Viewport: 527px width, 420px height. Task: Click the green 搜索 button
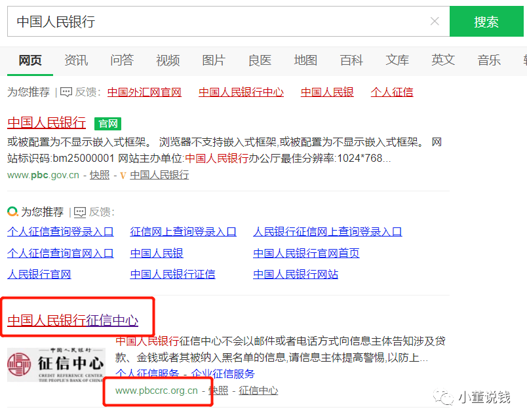tap(486, 22)
